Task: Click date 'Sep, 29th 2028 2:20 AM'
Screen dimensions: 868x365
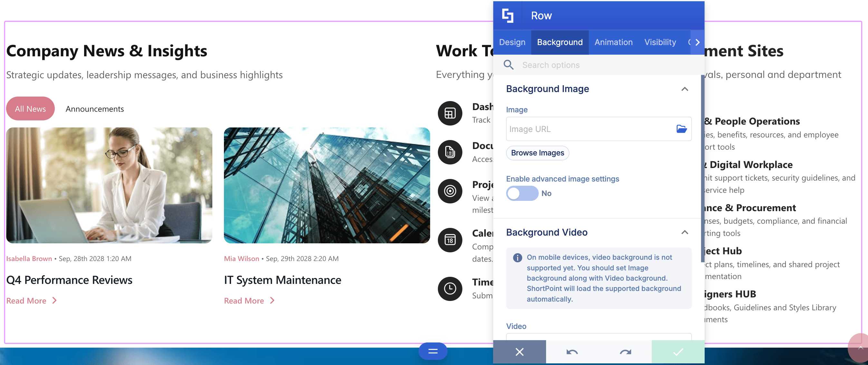Action: pos(302,258)
